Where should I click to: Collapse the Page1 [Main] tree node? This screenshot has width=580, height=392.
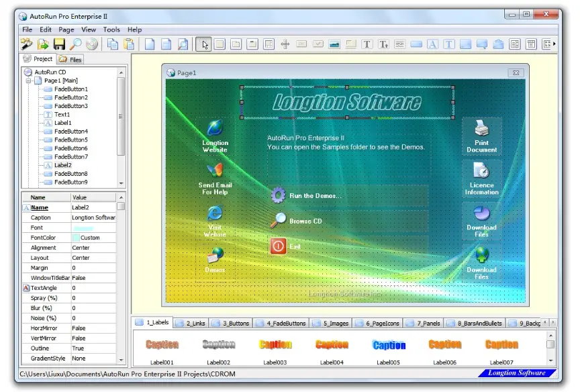click(x=28, y=81)
